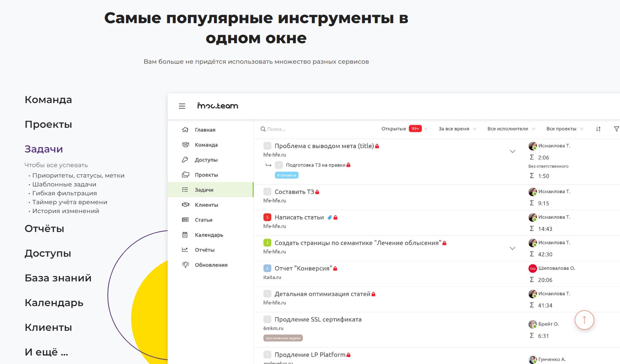Click the scroll-to-top arrow button

coord(584,320)
